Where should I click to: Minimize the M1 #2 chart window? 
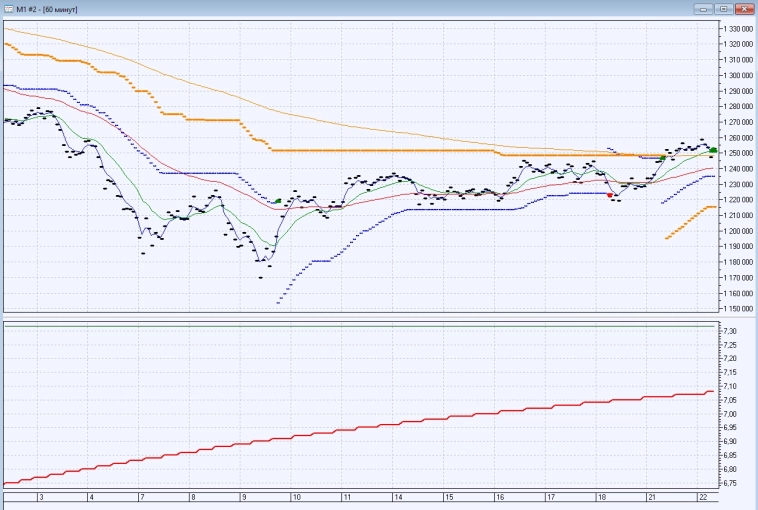[x=703, y=9]
